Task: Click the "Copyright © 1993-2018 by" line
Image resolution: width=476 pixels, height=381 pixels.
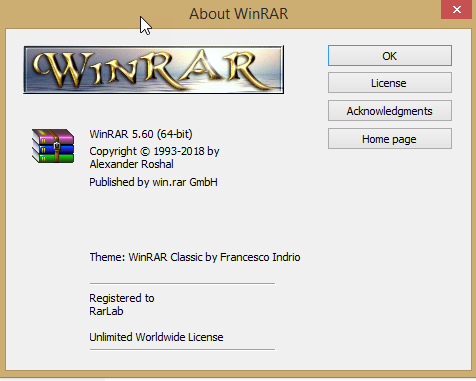Action: pyautogui.click(x=154, y=151)
